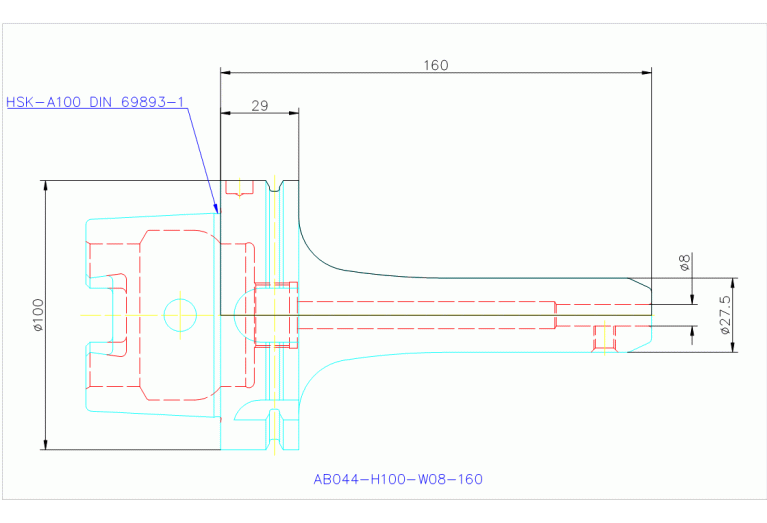Select the right arrowhead of the 29 dimension
Image resolution: width=767 pixels, height=523 pixels.
click(293, 113)
